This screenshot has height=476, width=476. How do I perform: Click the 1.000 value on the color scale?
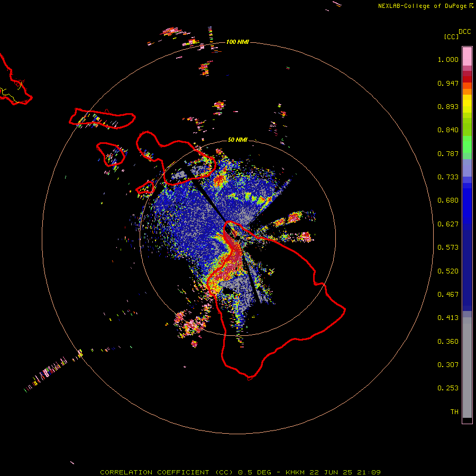(x=448, y=59)
